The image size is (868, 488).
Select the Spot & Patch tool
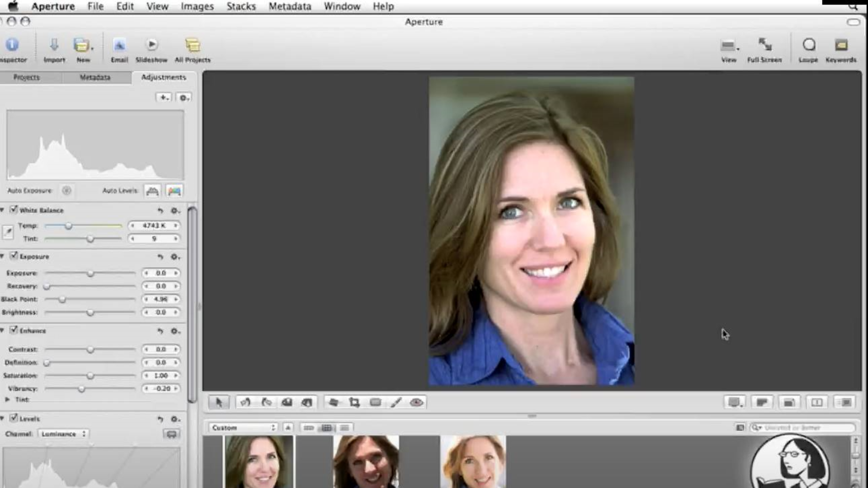375,402
